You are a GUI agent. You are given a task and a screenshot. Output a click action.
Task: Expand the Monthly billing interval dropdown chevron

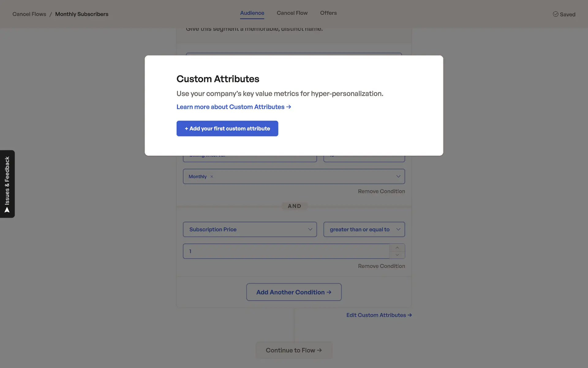pyautogui.click(x=398, y=176)
